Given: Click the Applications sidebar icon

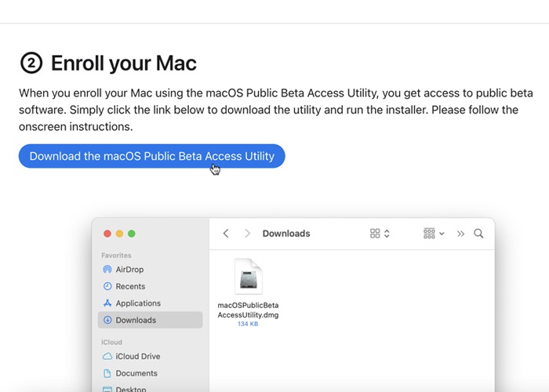Looking at the screenshot, I should (x=107, y=303).
